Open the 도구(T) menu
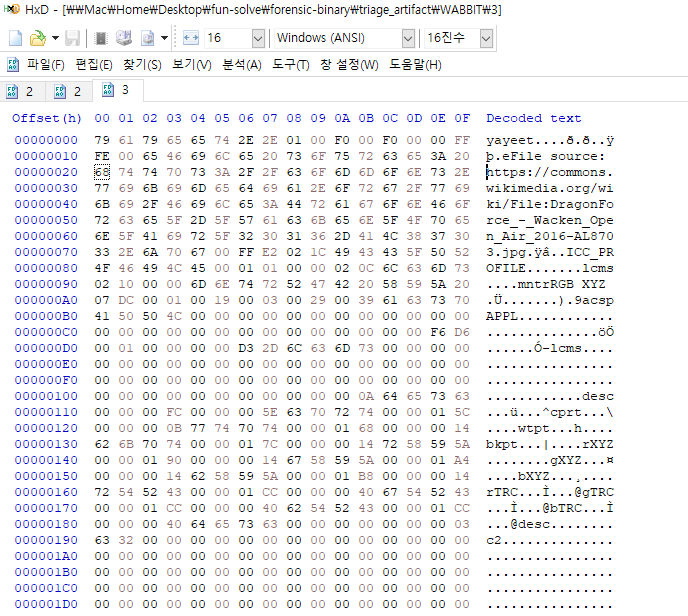Viewport: 688px width, 616px height. [x=291, y=65]
